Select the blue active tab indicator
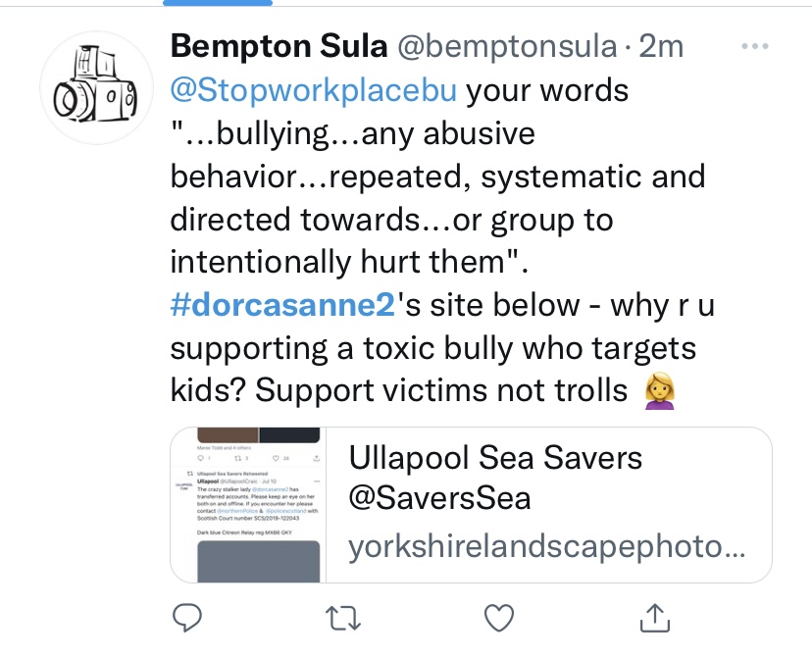 [203, 3]
